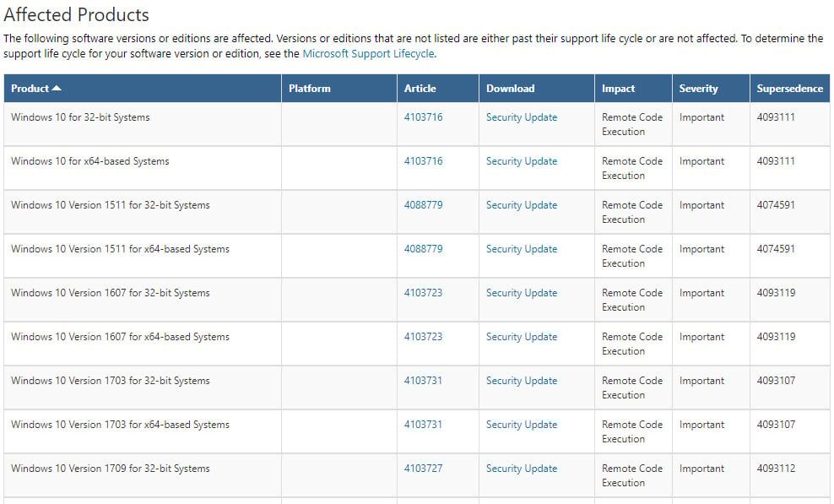Download Security Update for Version 1709 32-bit
Image resolution: width=834 pixels, height=504 pixels.
click(x=522, y=469)
